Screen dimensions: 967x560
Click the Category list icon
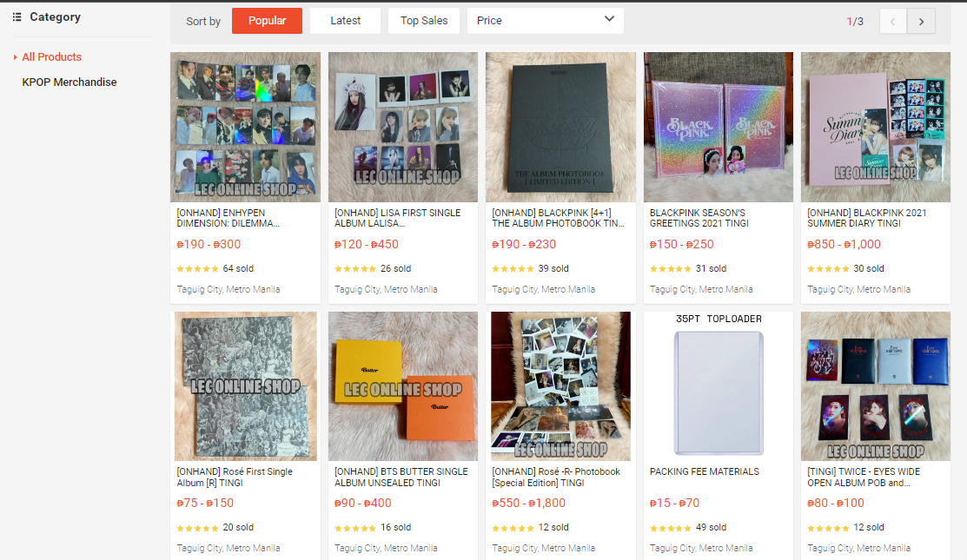(x=17, y=17)
